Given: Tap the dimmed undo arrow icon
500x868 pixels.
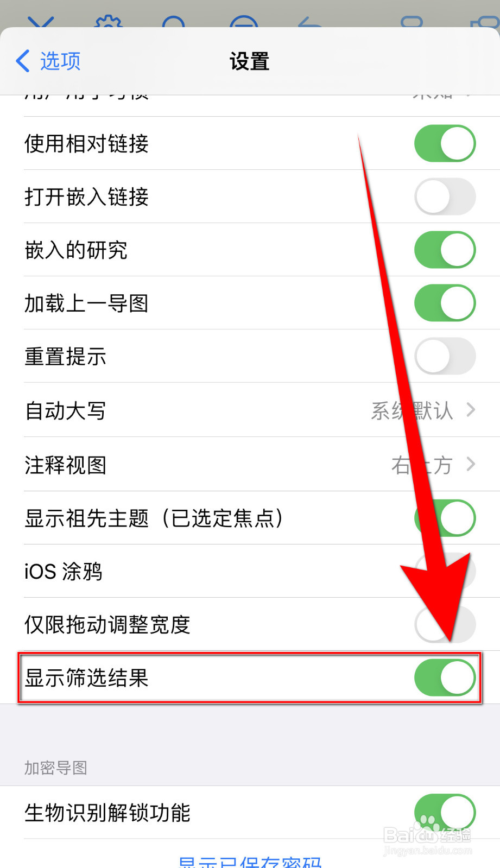Looking at the screenshot, I should point(311,22).
